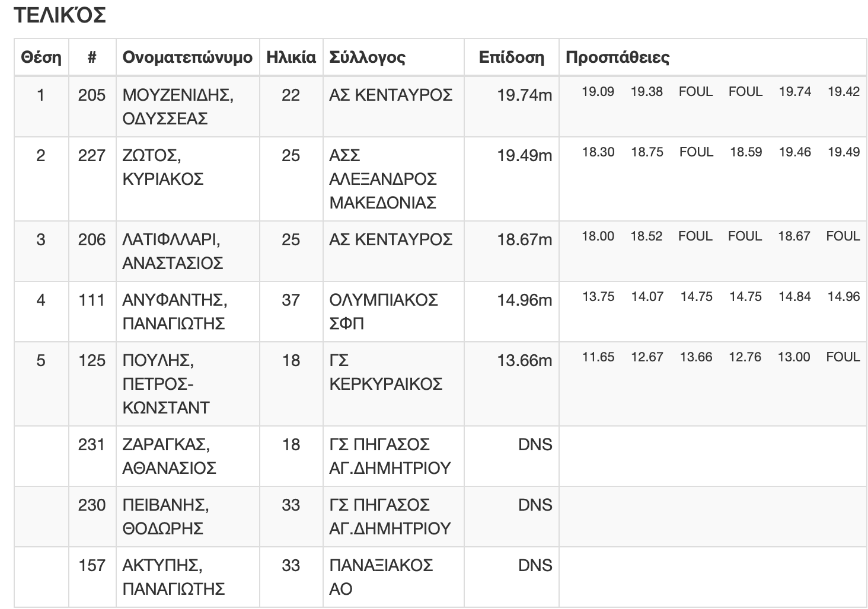Click the 19.49m result cell
868x609 pixels.
[x=524, y=156]
